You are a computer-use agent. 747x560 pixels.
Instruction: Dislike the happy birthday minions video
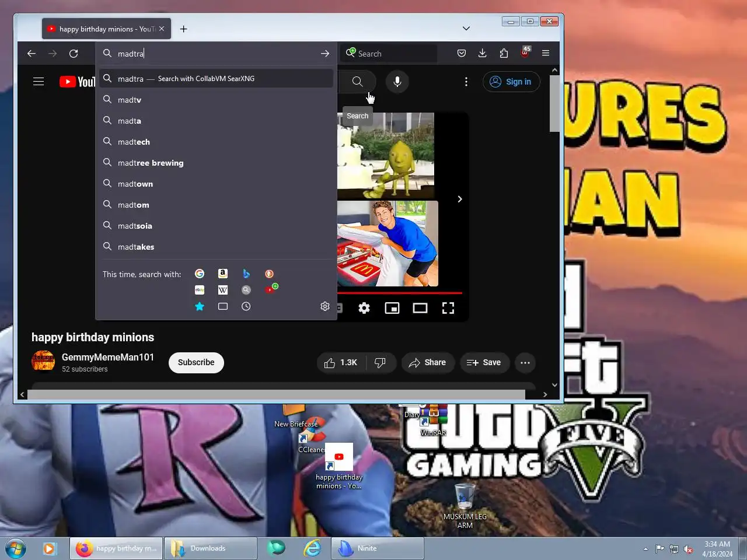pos(381,363)
